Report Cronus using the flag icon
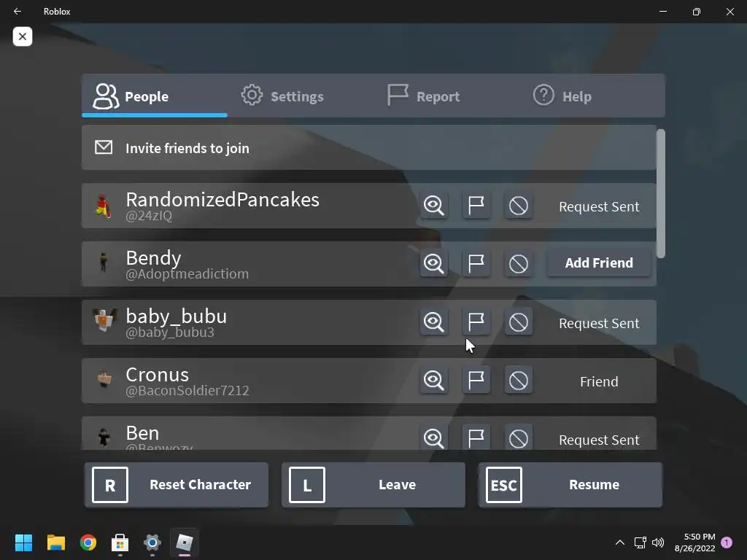Viewport: 747px width, 560px height. (476, 381)
